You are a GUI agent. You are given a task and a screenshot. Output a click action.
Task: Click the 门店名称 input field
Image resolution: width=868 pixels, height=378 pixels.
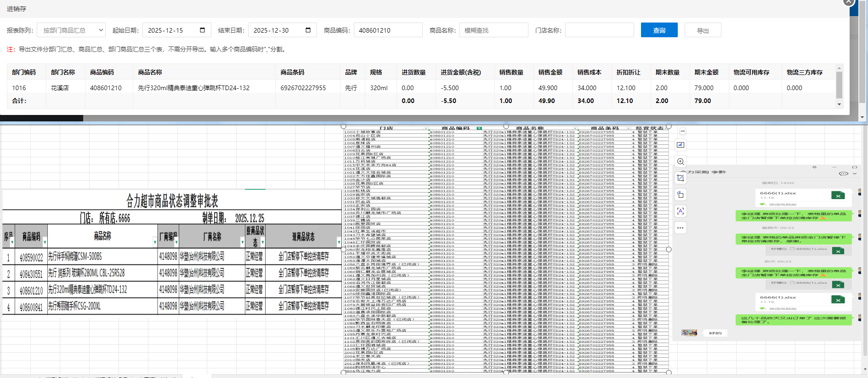tap(599, 30)
